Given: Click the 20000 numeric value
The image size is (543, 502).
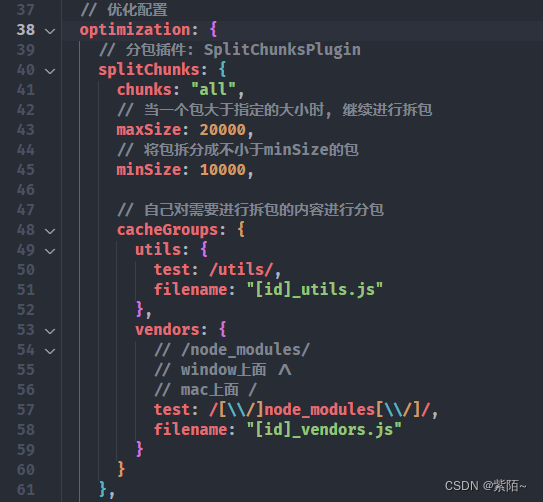Looking at the screenshot, I should (223, 130).
